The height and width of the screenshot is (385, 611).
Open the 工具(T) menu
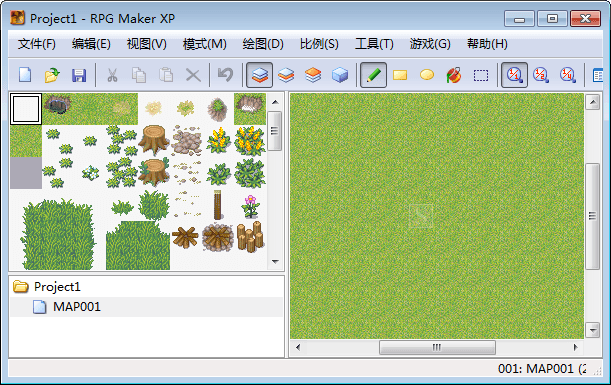[374, 44]
